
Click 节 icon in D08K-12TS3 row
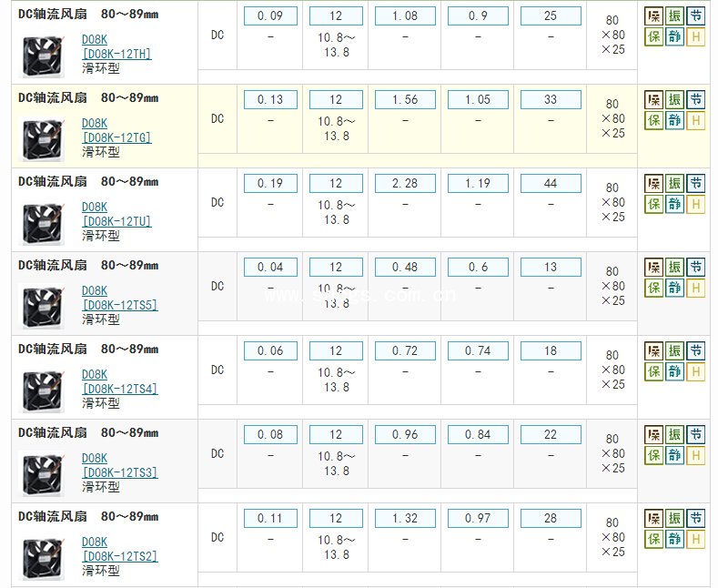[695, 435]
